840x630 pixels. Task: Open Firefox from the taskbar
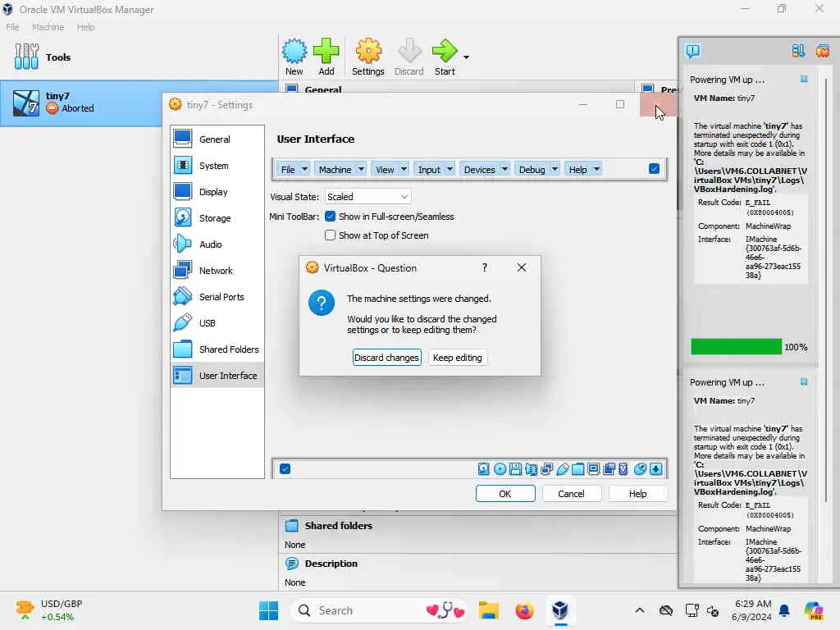click(x=524, y=610)
